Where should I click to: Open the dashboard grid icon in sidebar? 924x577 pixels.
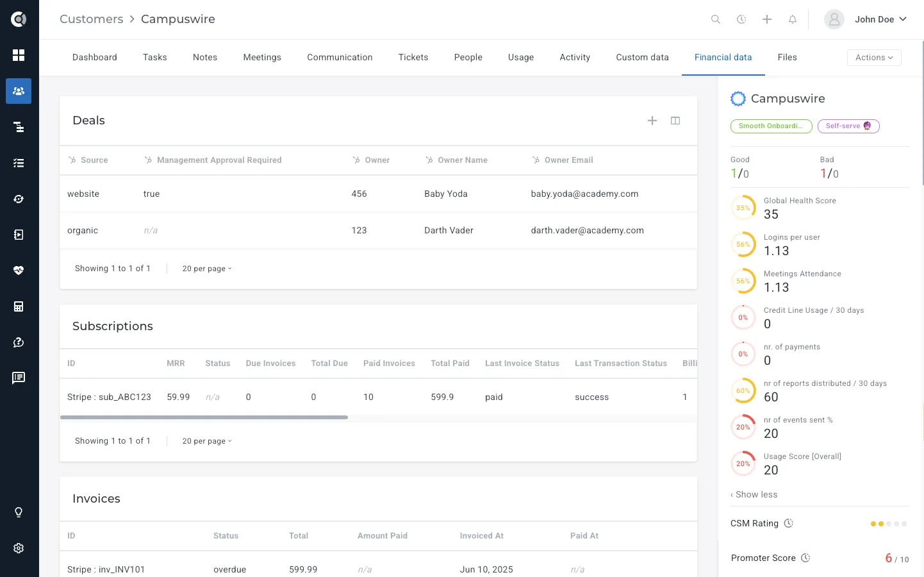(x=19, y=55)
